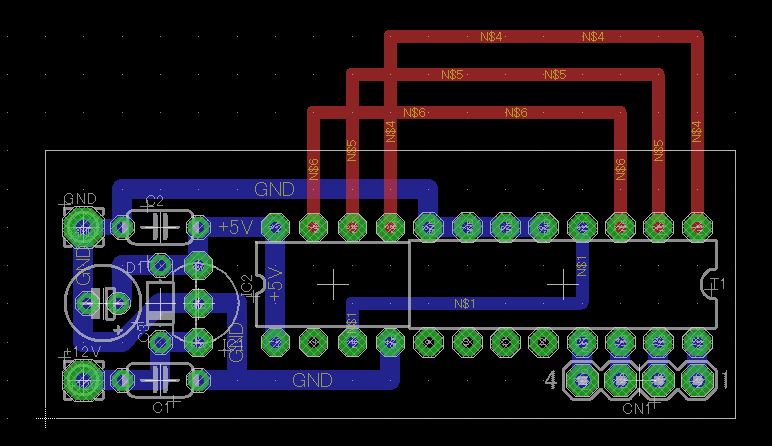Select the C2 capacitor symbol
Image resolution: width=772 pixels, height=446 pixels.
pyautogui.click(x=158, y=227)
